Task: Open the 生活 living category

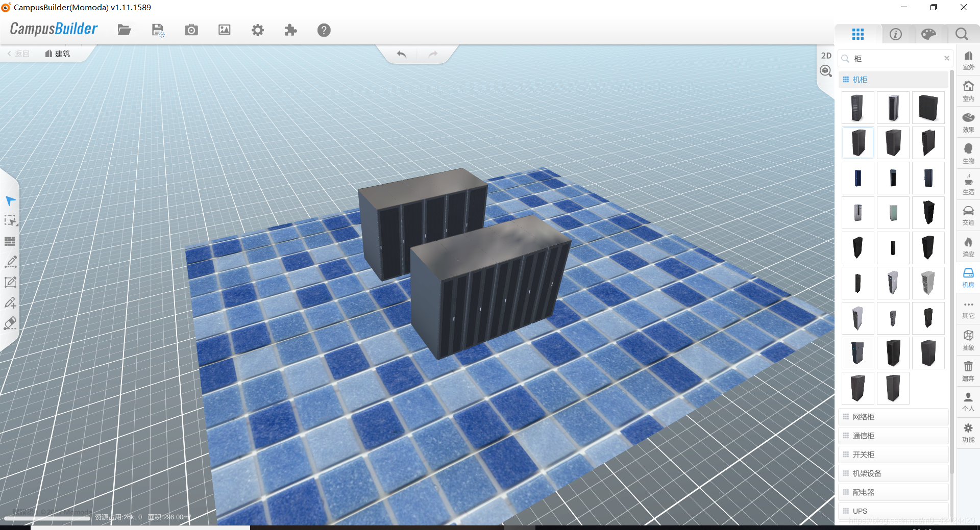Action: point(968,185)
